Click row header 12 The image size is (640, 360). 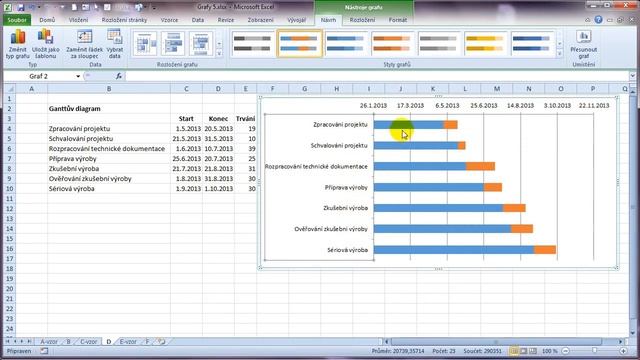[9, 209]
